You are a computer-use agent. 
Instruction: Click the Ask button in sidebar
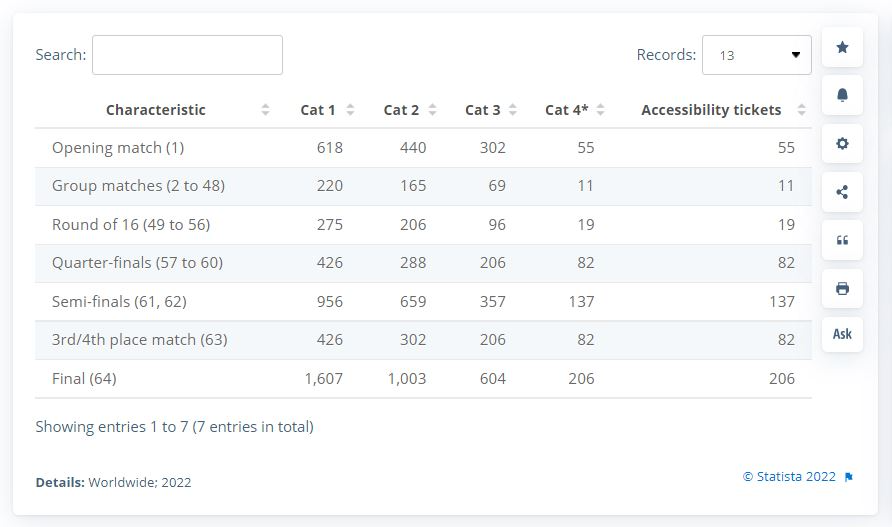click(842, 334)
